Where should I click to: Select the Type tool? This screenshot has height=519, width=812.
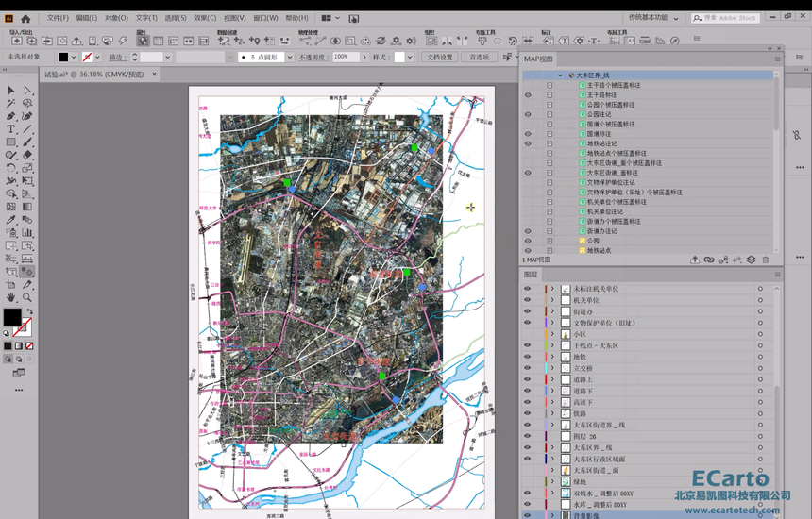pyautogui.click(x=11, y=129)
